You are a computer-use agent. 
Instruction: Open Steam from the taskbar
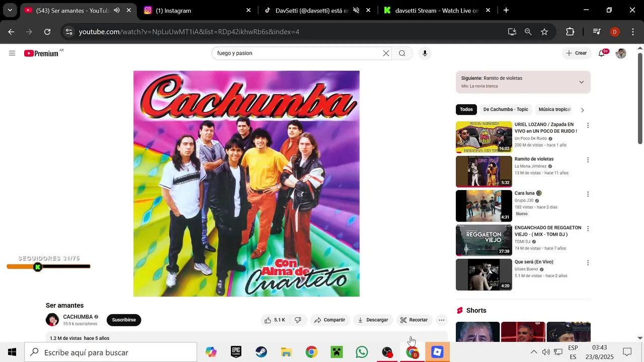point(261,352)
